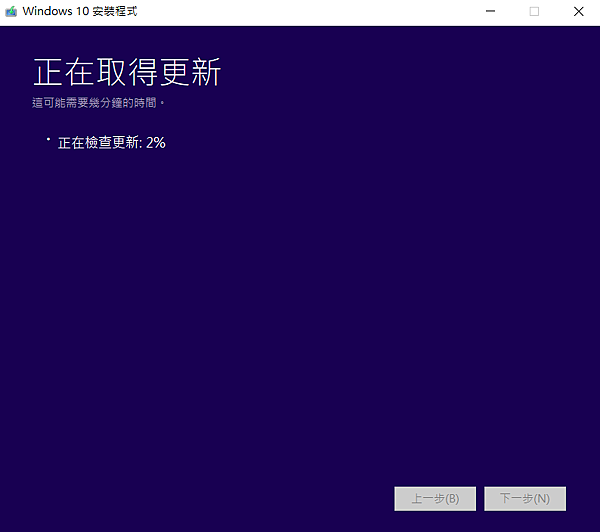Click the 正在取得更新 heading
The height and width of the screenshot is (532, 600).
pos(127,72)
